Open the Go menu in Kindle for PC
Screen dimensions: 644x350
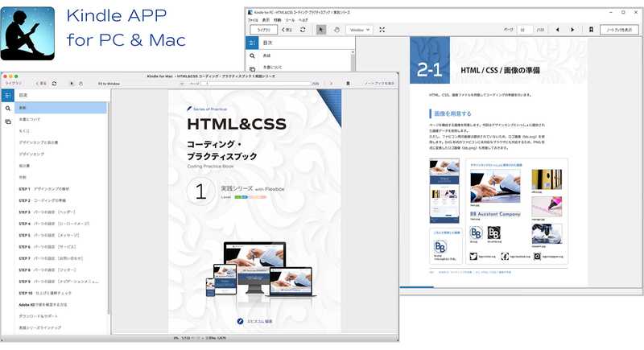[278, 19]
